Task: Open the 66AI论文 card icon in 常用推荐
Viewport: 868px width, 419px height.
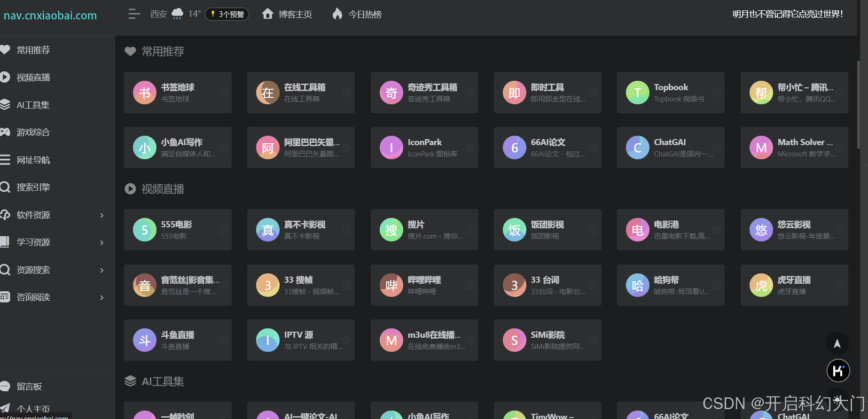Action: (515, 147)
